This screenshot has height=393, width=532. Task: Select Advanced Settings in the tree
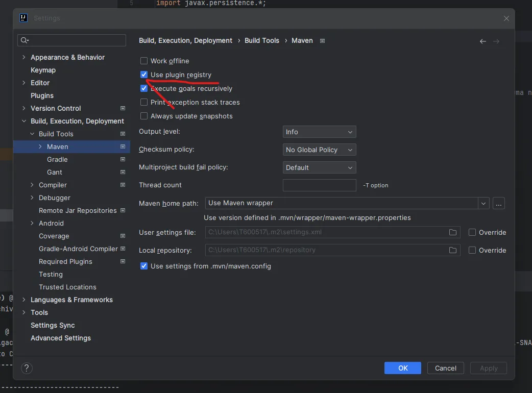click(x=61, y=338)
